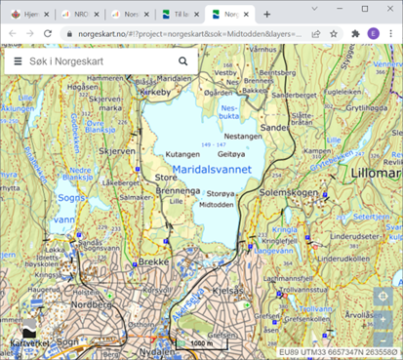Click the coordinate readout 'EU89 UTM33'
The width and height of the screenshot is (403, 360).
pyautogui.click(x=338, y=352)
